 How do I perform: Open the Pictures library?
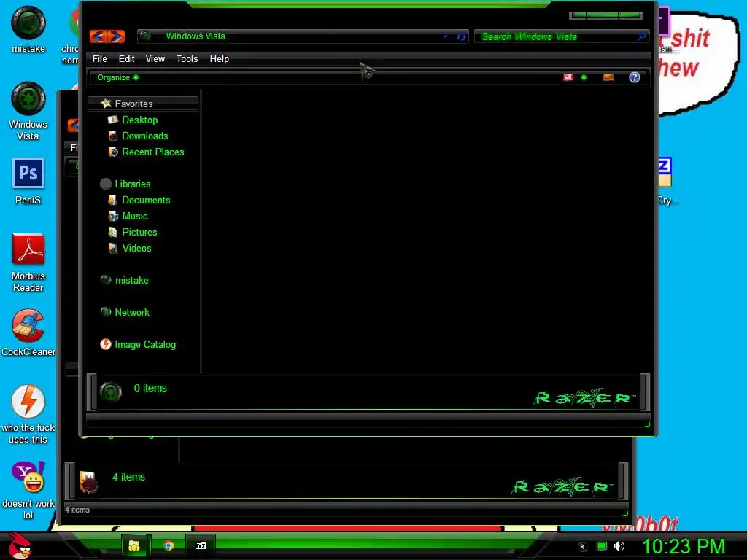139,232
